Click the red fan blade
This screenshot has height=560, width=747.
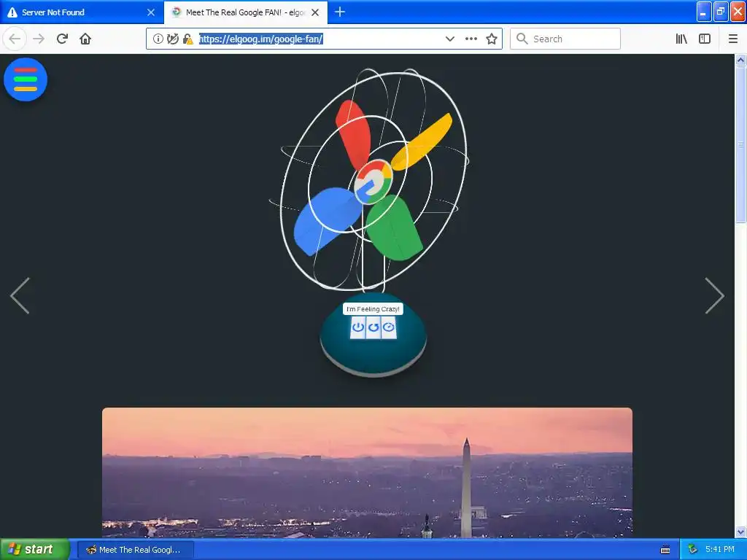pyautogui.click(x=354, y=134)
